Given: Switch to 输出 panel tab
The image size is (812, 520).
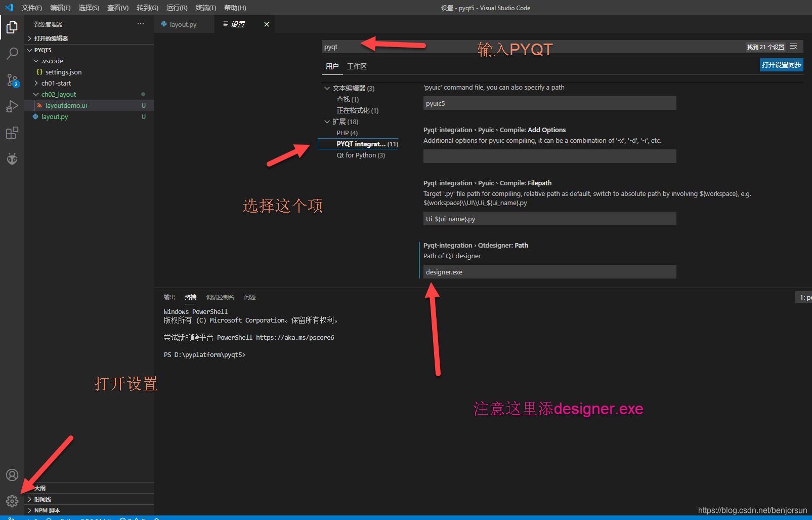Looking at the screenshot, I should [169, 297].
